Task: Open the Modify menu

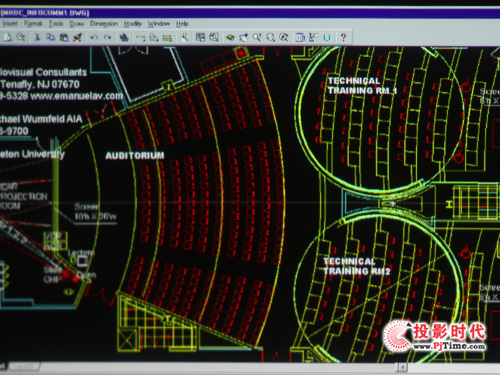Action: [x=133, y=24]
